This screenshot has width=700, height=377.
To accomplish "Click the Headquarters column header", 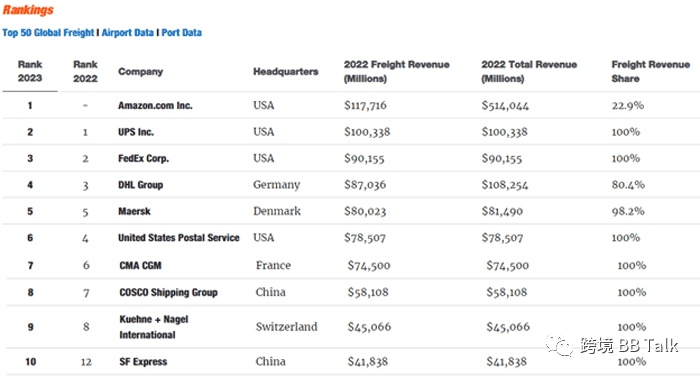I will click(x=286, y=71).
